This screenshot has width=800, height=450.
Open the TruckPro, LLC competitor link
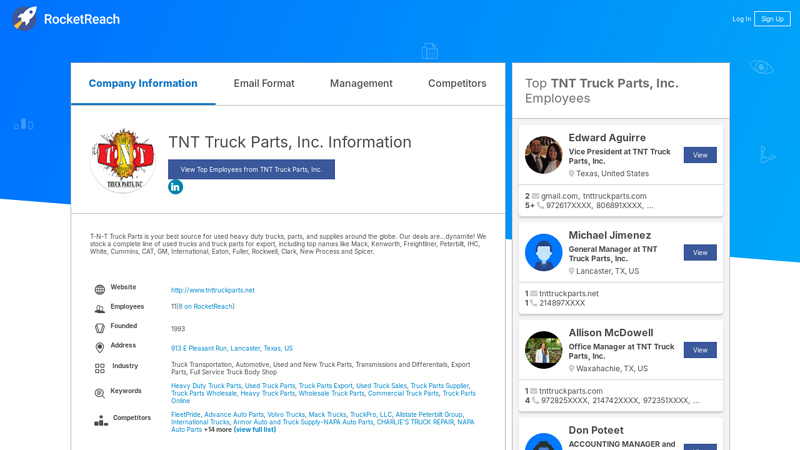[x=371, y=415]
